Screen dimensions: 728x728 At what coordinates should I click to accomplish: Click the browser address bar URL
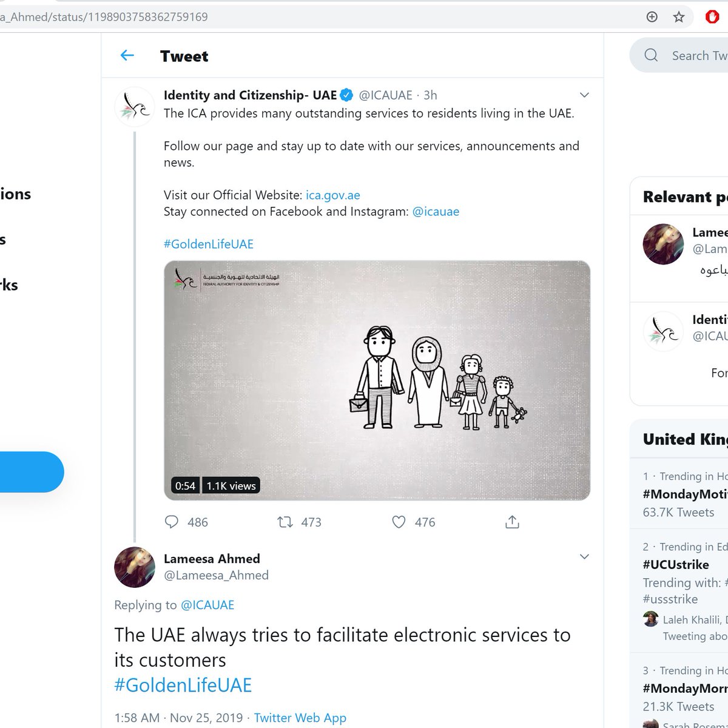pyautogui.click(x=104, y=17)
